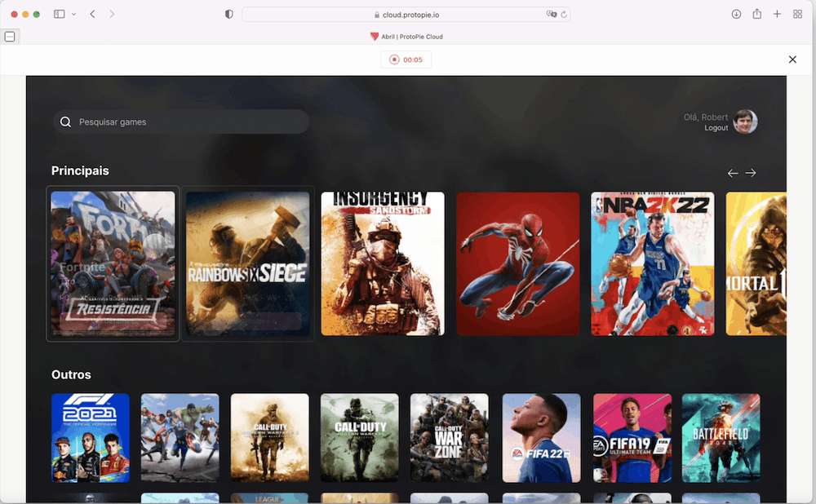Open Call of Duty Modern Warfare 2 tan cover

point(269,438)
